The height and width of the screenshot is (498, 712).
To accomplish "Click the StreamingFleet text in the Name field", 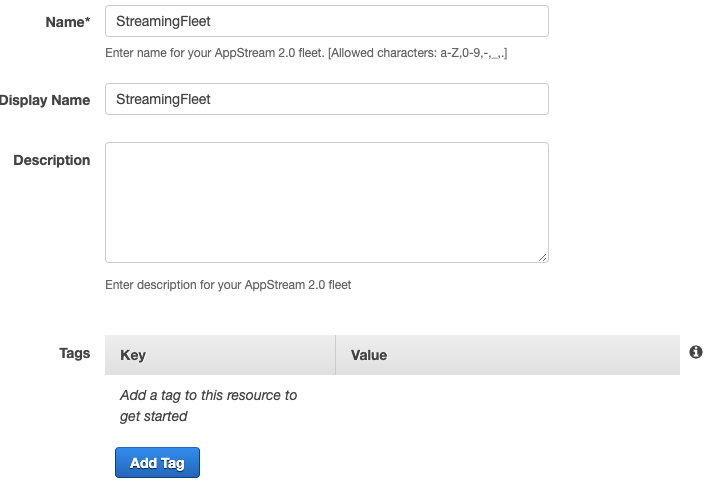I will coord(163,21).
